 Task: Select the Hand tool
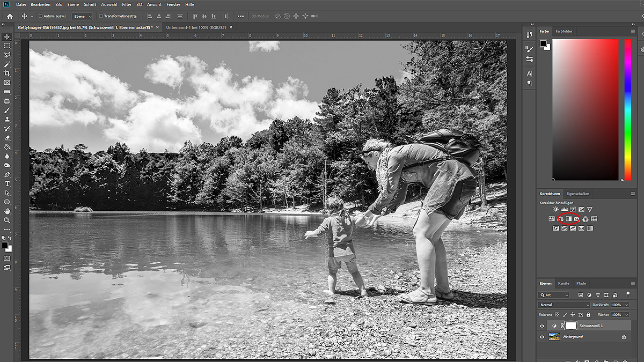(7, 211)
